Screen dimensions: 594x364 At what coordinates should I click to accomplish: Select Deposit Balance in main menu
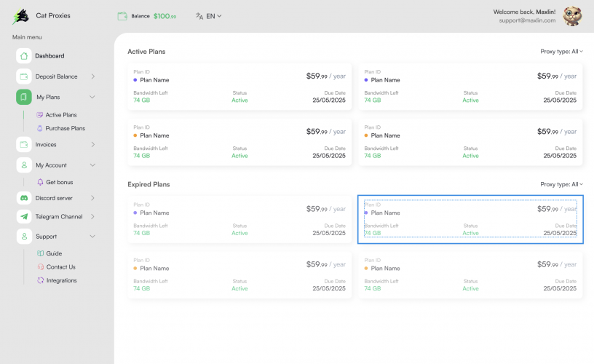[57, 76]
